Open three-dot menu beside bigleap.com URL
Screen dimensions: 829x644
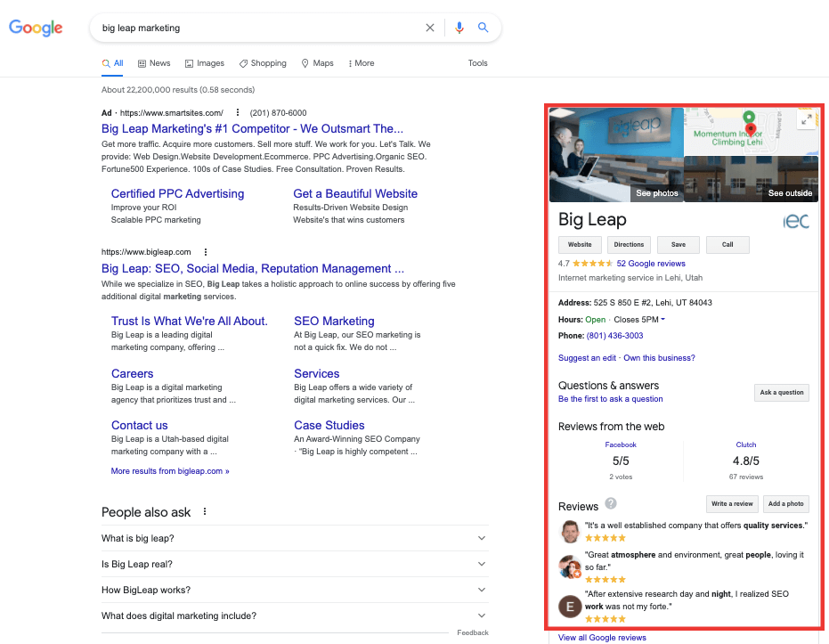click(206, 252)
